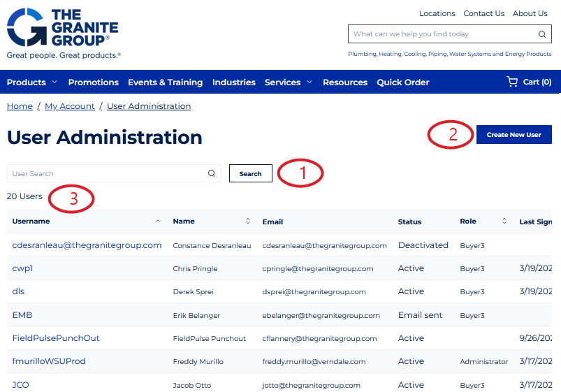Select Quick Order in the navigation bar

coord(402,82)
